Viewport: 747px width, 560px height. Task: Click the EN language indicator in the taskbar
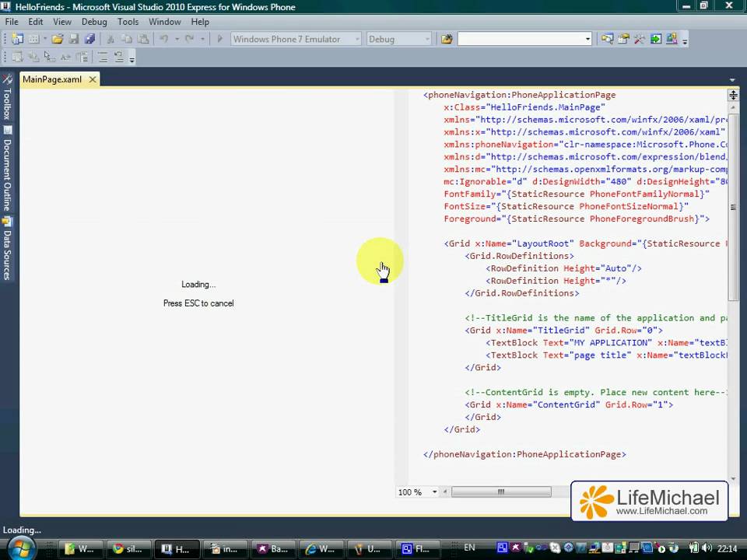(469, 548)
